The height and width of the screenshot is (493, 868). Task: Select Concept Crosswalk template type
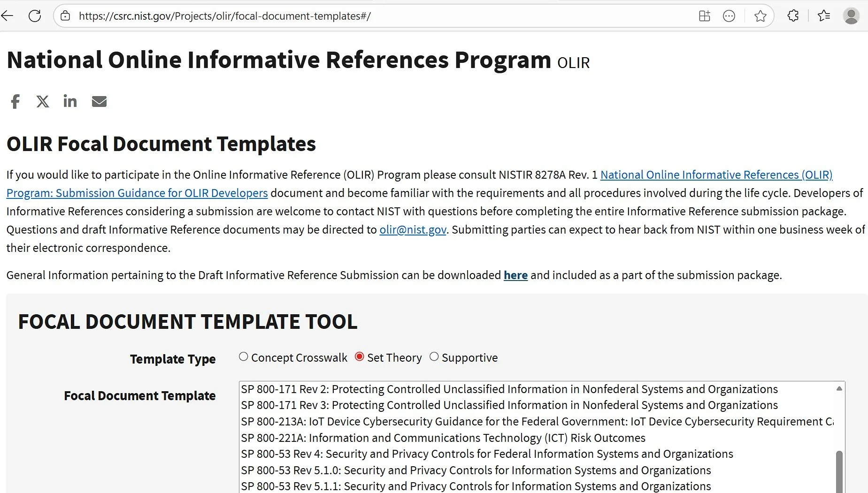click(243, 357)
